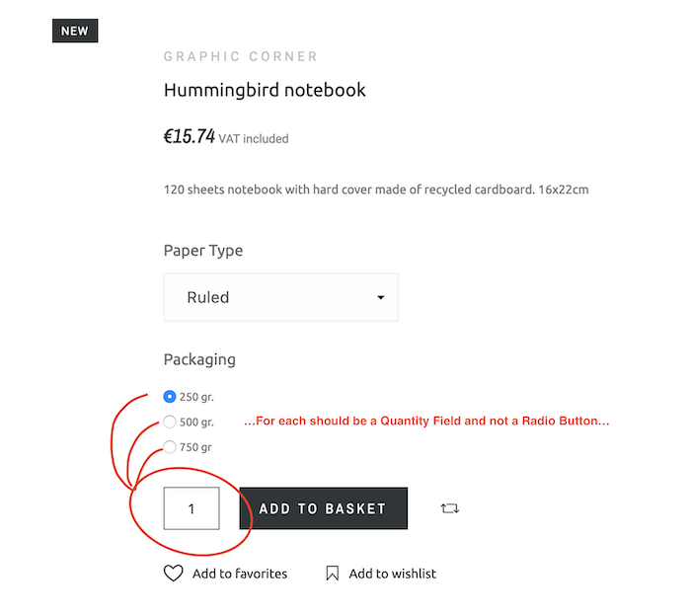This screenshot has height=616, width=691.
Task: Pick the 750 gr packaging radio button
Action: [170, 447]
